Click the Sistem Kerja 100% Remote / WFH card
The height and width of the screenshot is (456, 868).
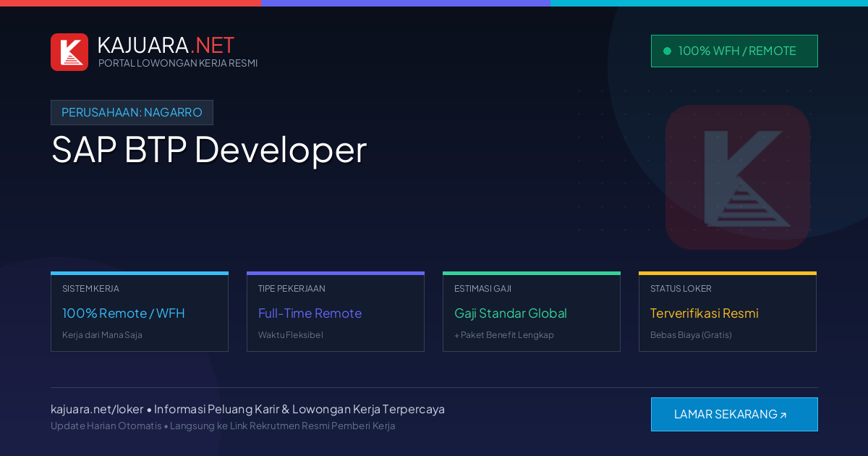click(x=140, y=312)
